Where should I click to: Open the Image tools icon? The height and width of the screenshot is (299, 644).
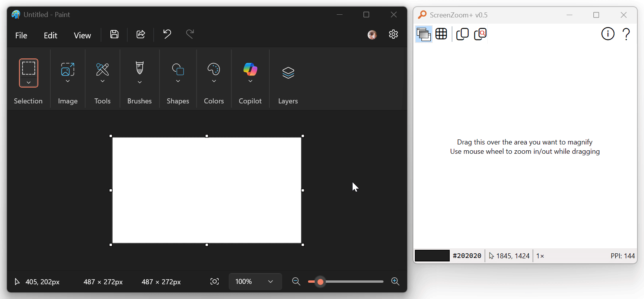pos(68,69)
